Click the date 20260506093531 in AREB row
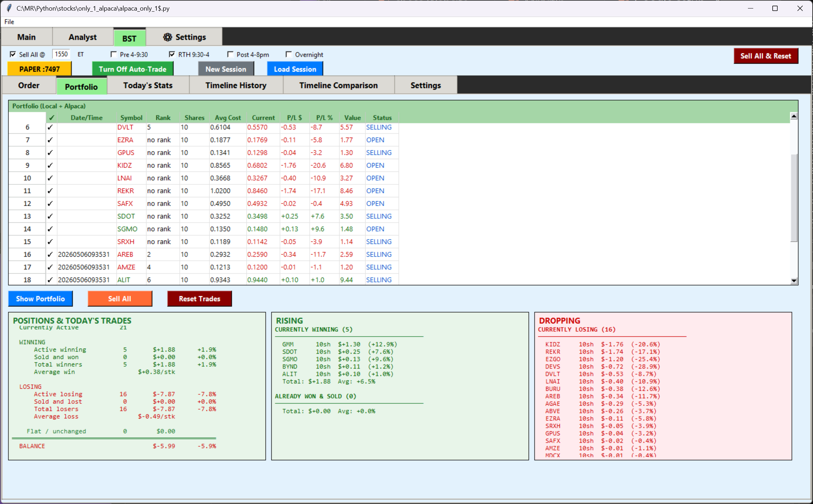 tap(84, 254)
